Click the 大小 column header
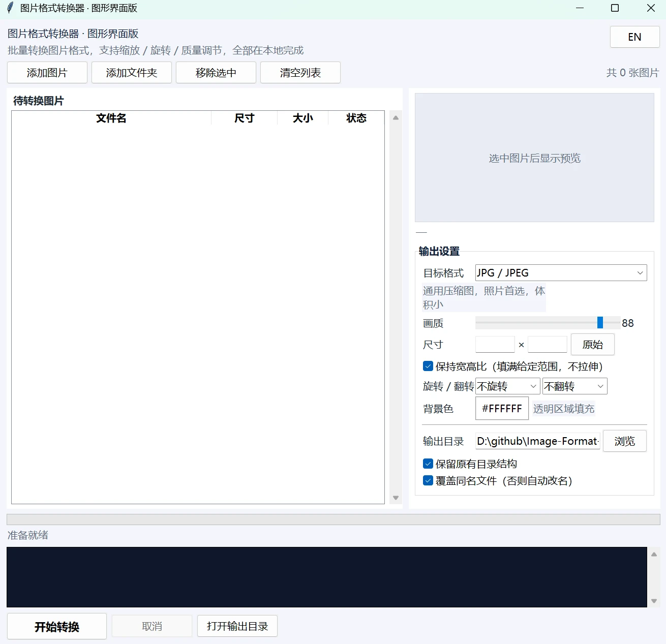This screenshot has width=666, height=644. point(303,118)
